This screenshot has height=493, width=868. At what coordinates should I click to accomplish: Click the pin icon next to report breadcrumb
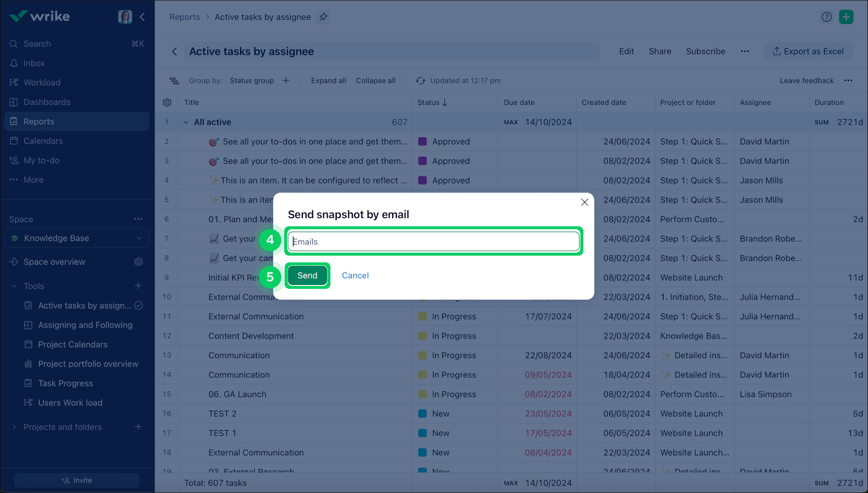point(323,17)
